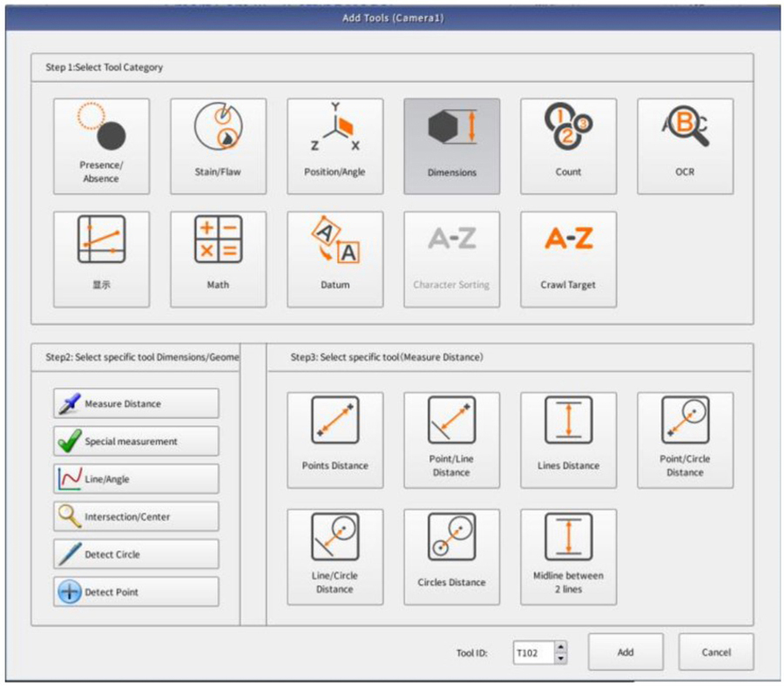The width and height of the screenshot is (784, 696).
Task: Select the Count tool category
Action: (x=569, y=146)
